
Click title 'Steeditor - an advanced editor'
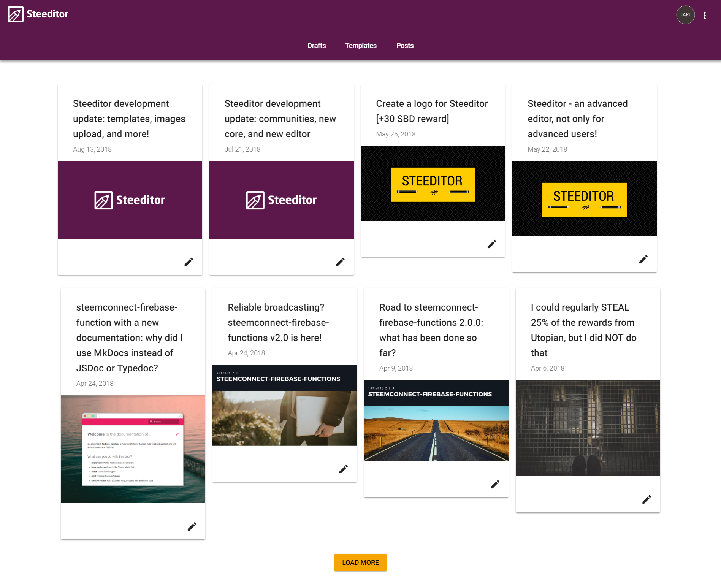(x=578, y=119)
